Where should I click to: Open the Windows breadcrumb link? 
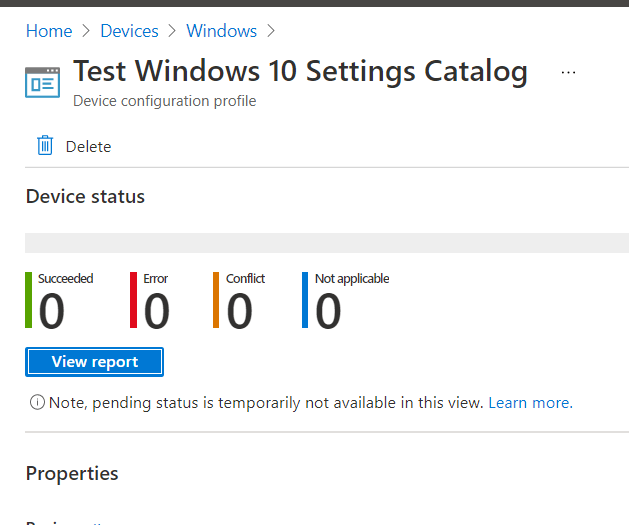click(221, 31)
